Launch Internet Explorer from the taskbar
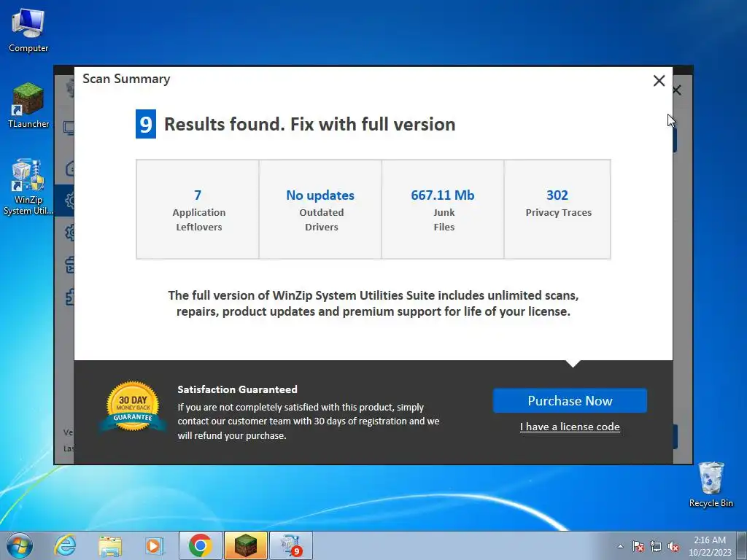The width and height of the screenshot is (747, 560). click(65, 545)
